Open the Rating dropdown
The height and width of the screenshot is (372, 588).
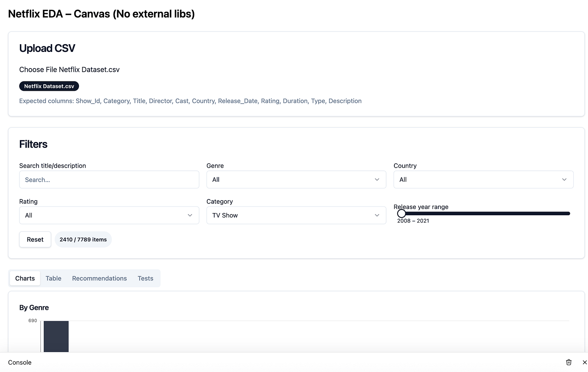pyautogui.click(x=109, y=215)
